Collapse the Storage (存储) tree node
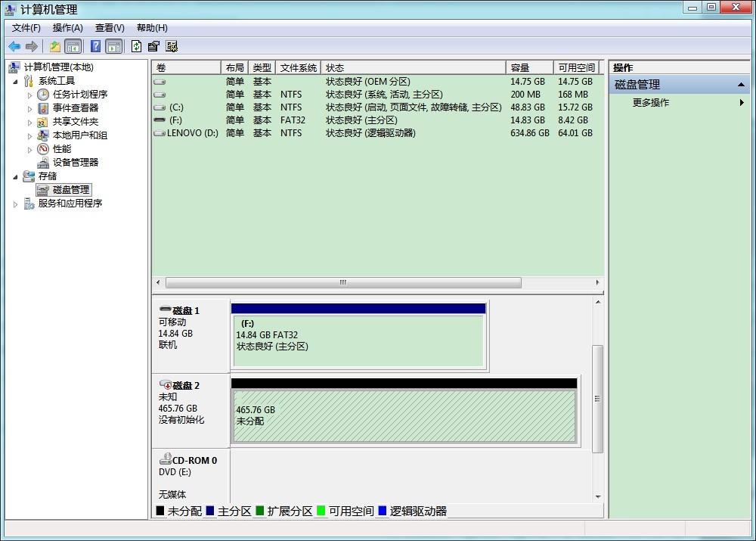756x541 pixels. (16, 176)
